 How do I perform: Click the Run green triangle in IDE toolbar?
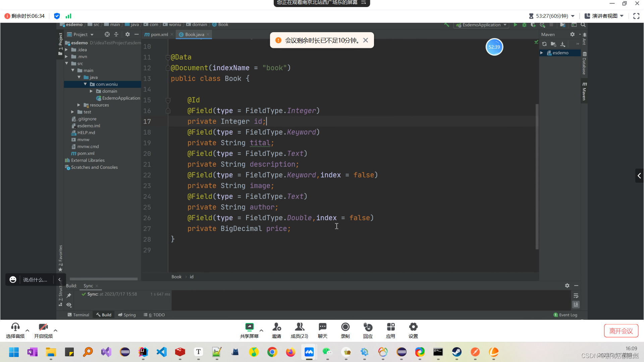(516, 25)
